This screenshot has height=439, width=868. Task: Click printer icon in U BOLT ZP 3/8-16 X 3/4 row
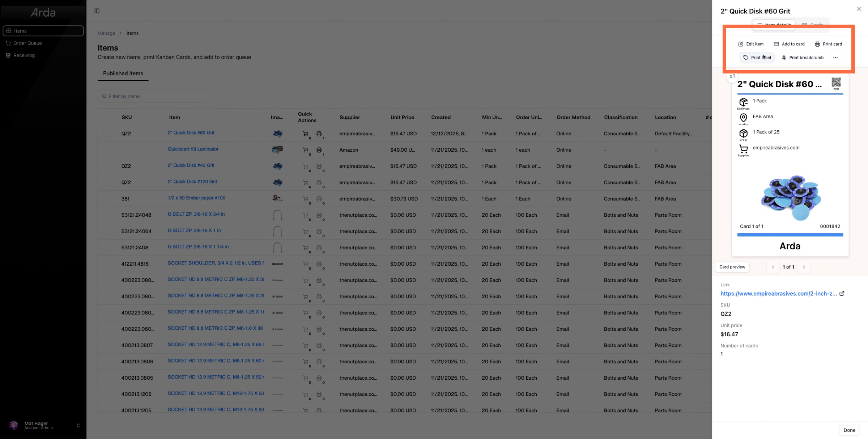point(319,215)
